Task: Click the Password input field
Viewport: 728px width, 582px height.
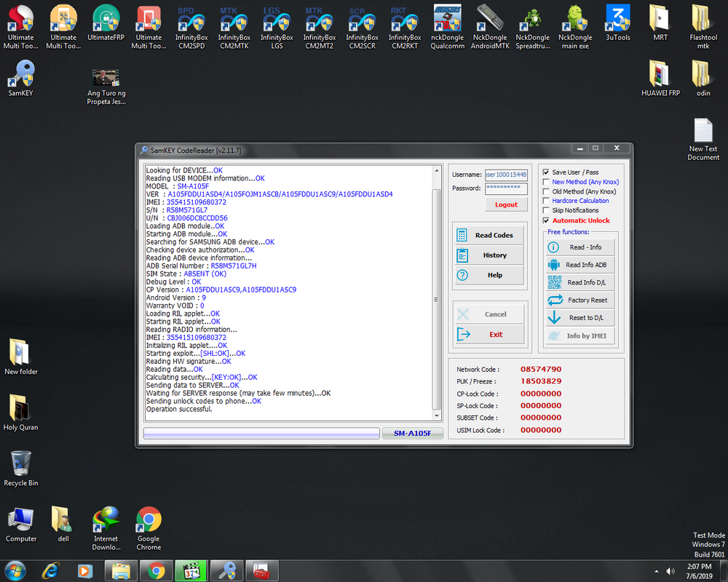Action: 506,188
